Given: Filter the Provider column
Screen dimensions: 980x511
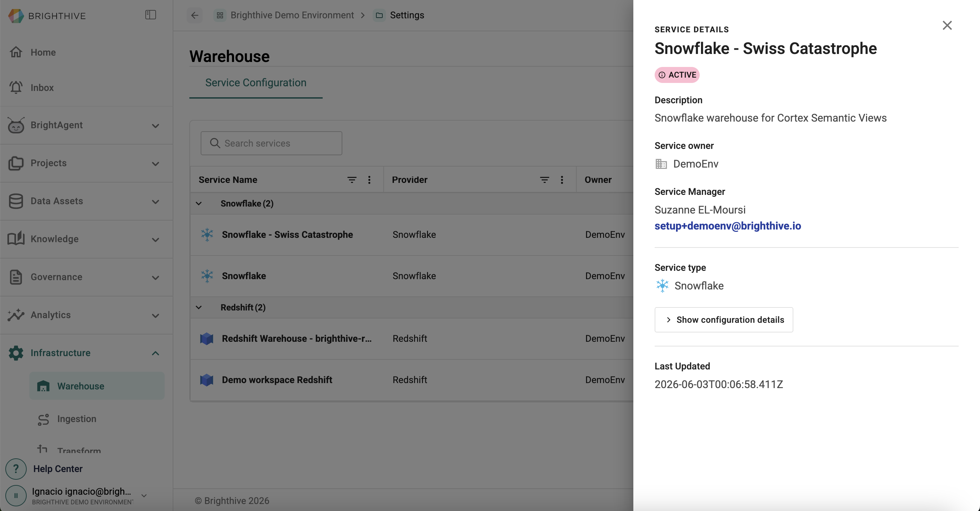Looking at the screenshot, I should coord(544,180).
